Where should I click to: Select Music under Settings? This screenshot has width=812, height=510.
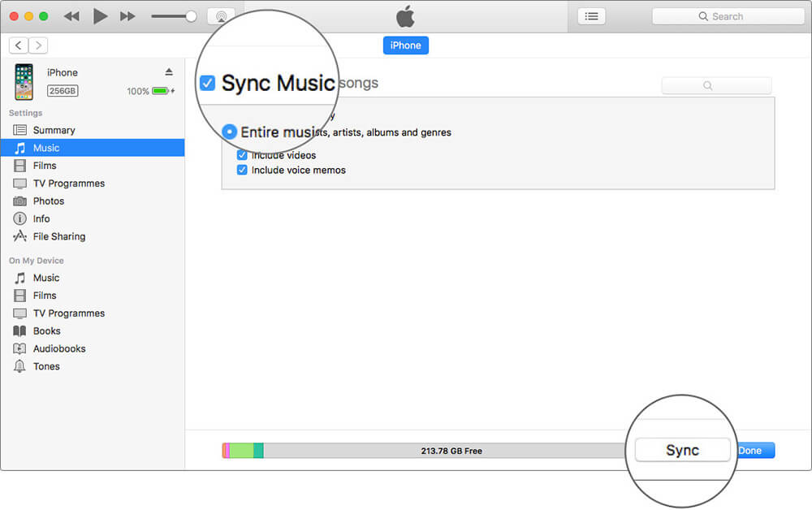click(x=93, y=148)
